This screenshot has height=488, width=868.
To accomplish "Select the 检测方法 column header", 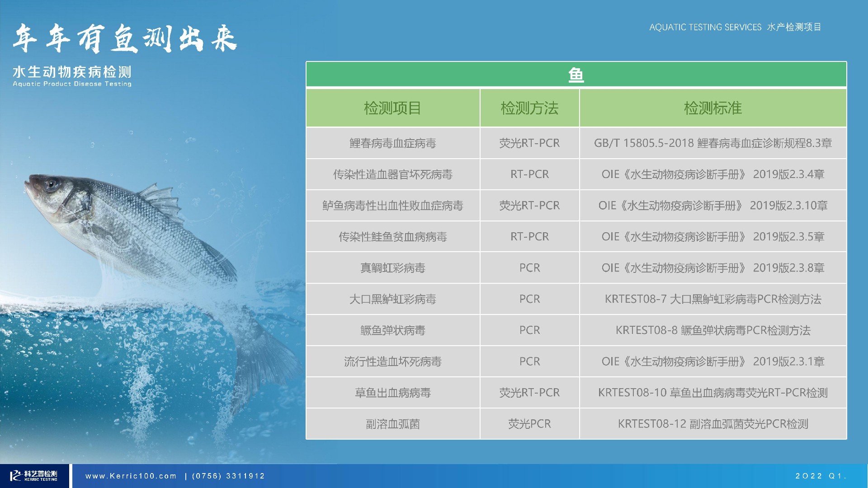I will (529, 108).
